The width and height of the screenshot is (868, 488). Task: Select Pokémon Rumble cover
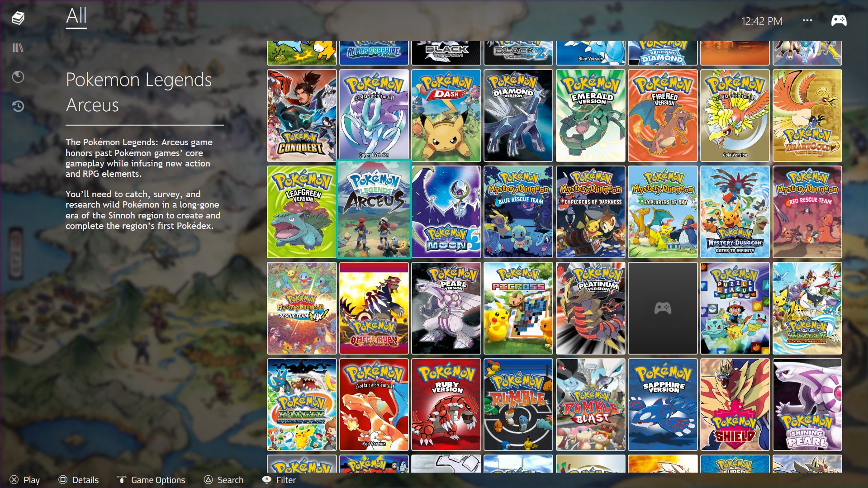tap(518, 404)
